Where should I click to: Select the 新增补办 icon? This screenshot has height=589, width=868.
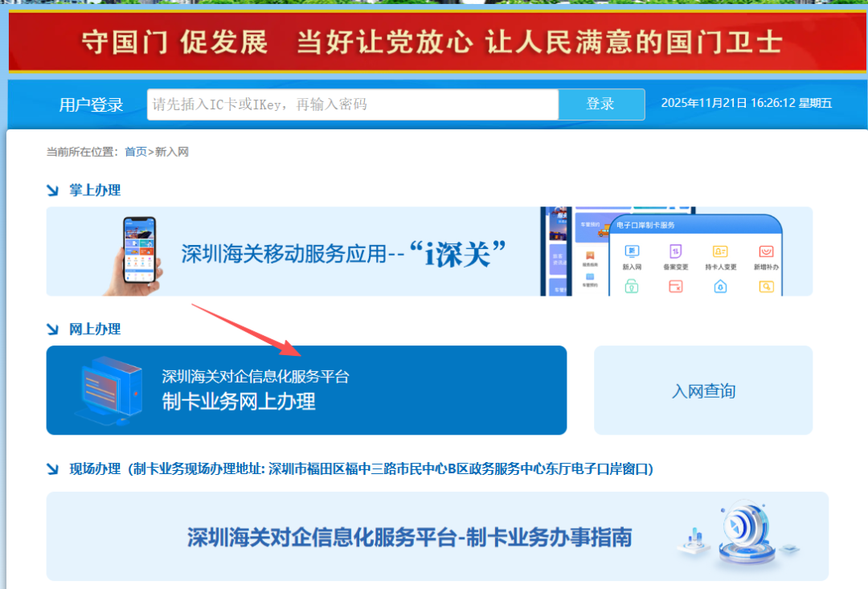(x=766, y=251)
